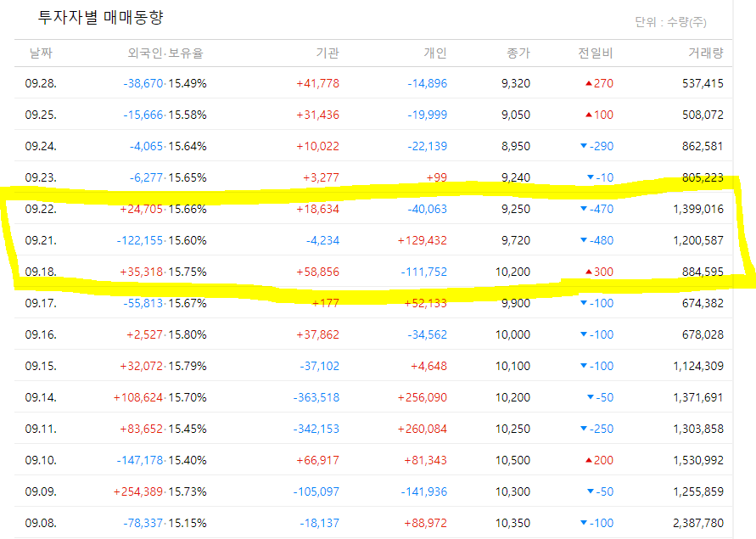Select the 09.25. date cell

point(41,115)
